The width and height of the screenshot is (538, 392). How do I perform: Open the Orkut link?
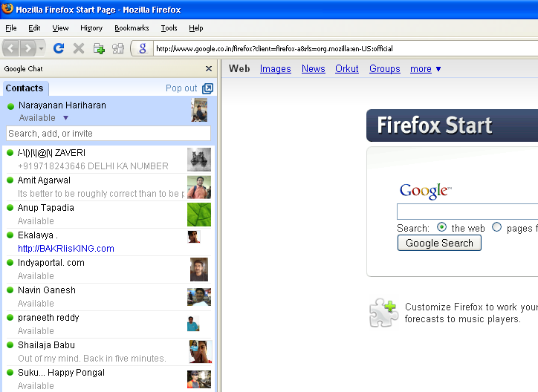(347, 69)
